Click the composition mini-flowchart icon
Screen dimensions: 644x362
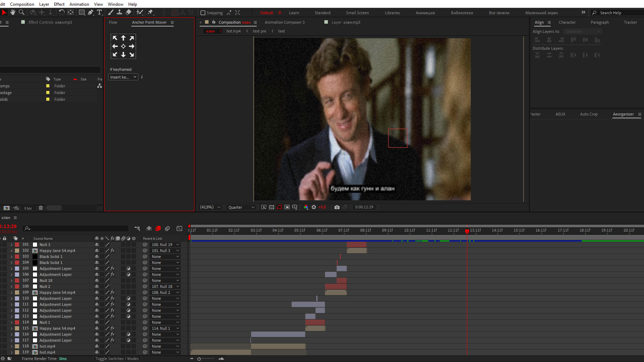coord(137,229)
